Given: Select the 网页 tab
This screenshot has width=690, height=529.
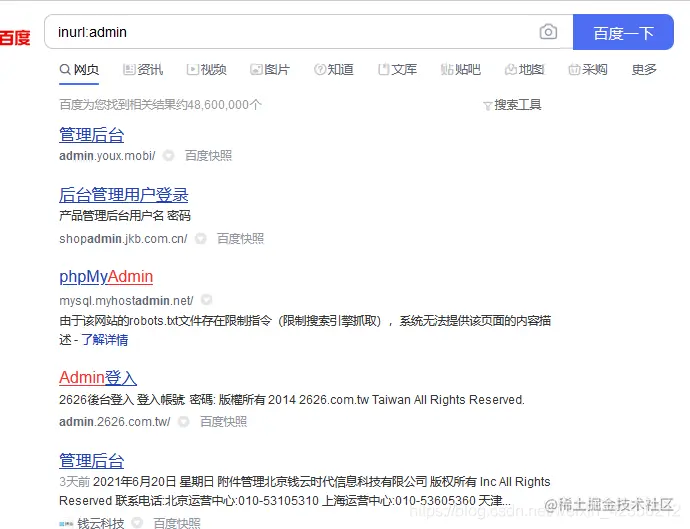Looking at the screenshot, I should 79,69.
